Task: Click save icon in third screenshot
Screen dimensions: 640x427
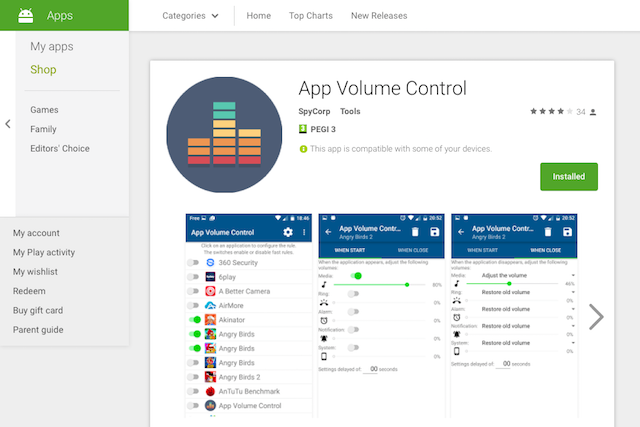Action: pyautogui.click(x=567, y=232)
